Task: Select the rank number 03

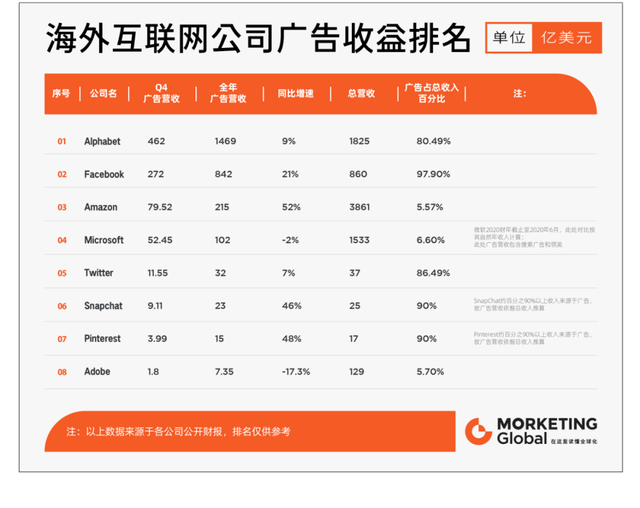Action: 62,207
